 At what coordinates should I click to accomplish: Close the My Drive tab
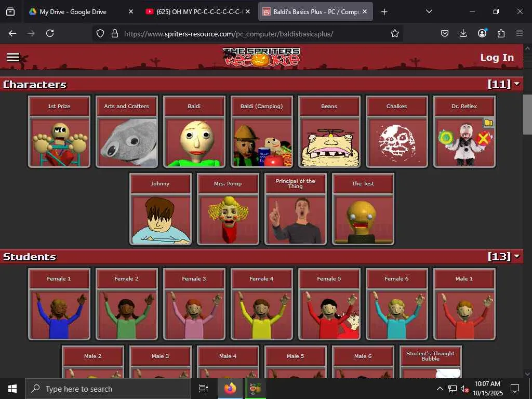coord(131,11)
